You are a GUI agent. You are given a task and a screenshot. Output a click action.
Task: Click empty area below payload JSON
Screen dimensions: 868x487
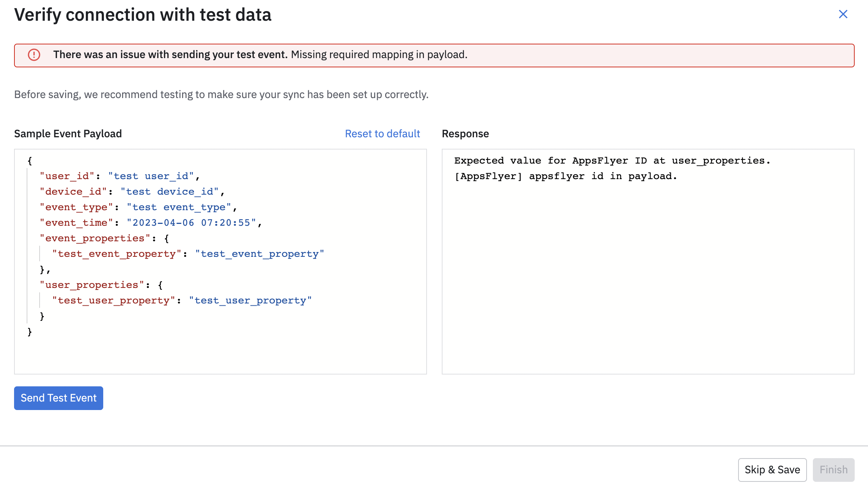click(x=220, y=353)
